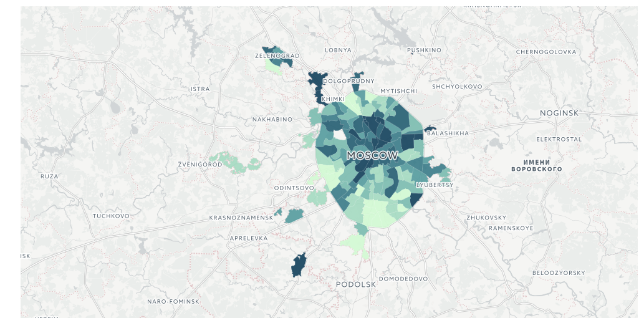Click the MOSCOW city label
Screen dimensions: 644x333
point(373,156)
